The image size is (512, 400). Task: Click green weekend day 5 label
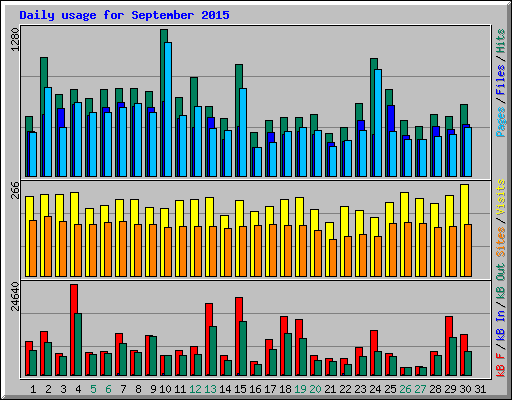(x=93, y=389)
